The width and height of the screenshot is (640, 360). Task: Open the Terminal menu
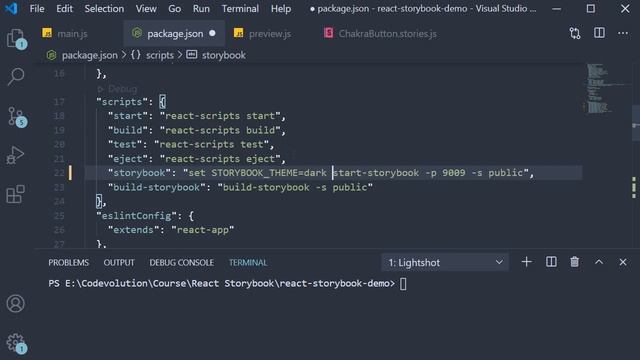tap(240, 9)
